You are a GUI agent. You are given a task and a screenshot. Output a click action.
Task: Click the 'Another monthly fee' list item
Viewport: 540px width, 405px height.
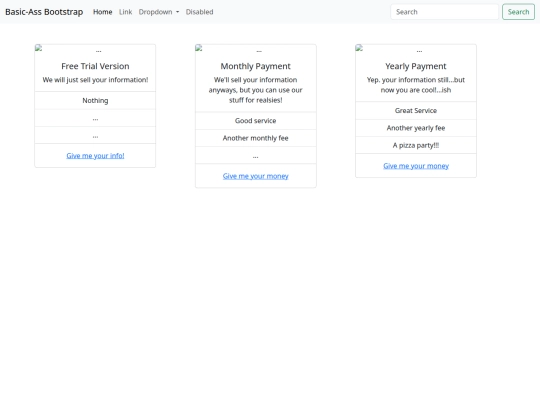click(256, 138)
